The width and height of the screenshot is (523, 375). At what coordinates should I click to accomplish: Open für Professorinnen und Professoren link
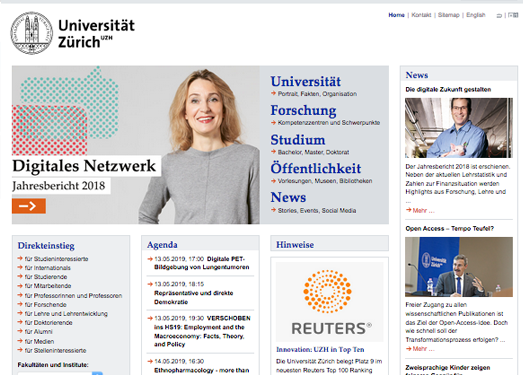point(73,296)
